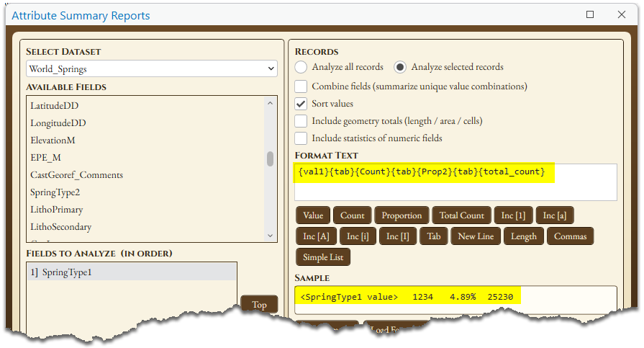Click the Simple List button
644x348 pixels.
tap(323, 257)
